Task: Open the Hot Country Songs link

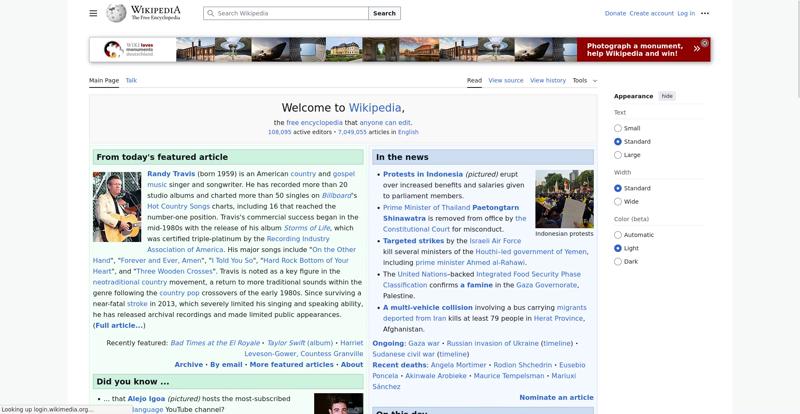Action: pyautogui.click(x=179, y=207)
